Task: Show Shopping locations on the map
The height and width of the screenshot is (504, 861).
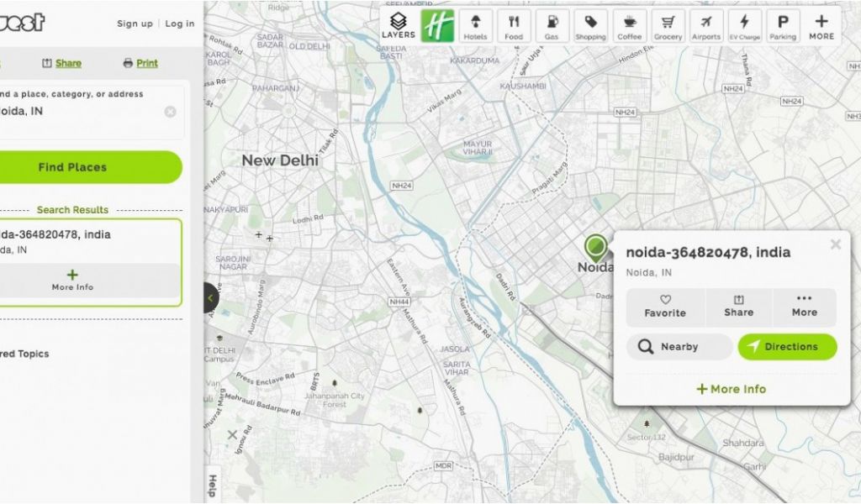Action: click(x=591, y=25)
